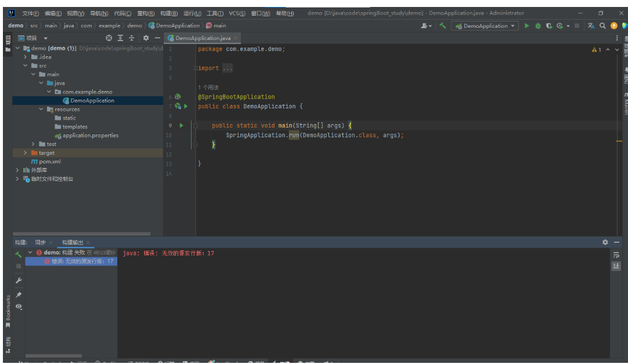Select the DemoApplication.java editor tab
This screenshot has width=628, height=364.
203,38
